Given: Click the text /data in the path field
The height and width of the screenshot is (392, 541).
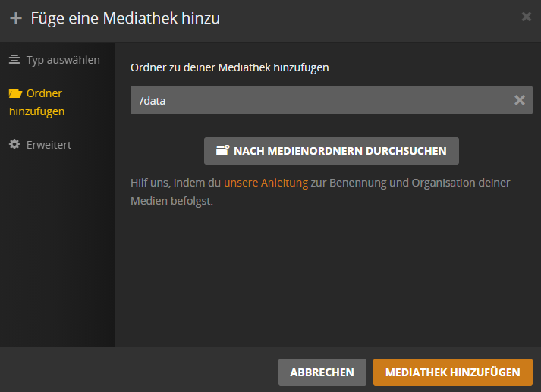Looking at the screenshot, I should click(x=153, y=101).
